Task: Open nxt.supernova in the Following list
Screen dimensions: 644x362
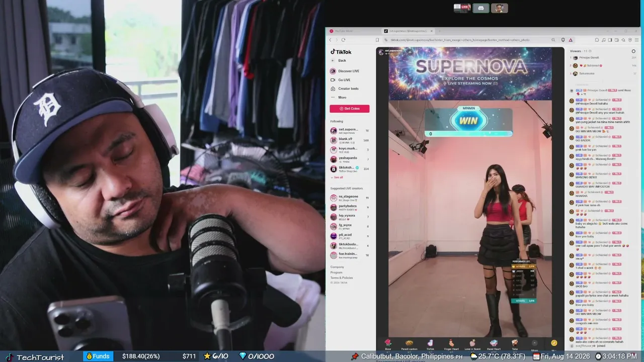Action: pyautogui.click(x=350, y=131)
